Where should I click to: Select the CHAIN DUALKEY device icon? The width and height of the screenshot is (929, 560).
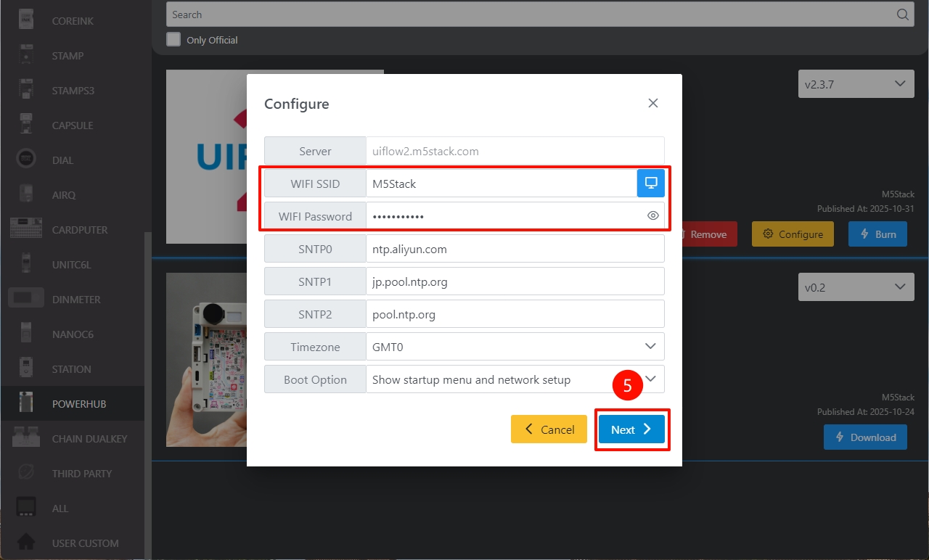click(x=27, y=438)
